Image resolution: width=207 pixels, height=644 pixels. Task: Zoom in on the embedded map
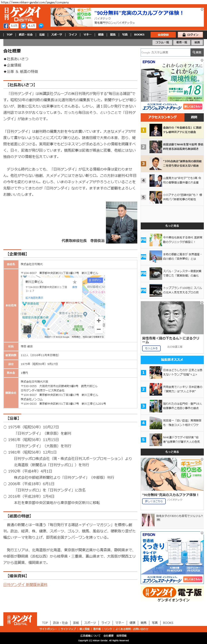point(99,321)
